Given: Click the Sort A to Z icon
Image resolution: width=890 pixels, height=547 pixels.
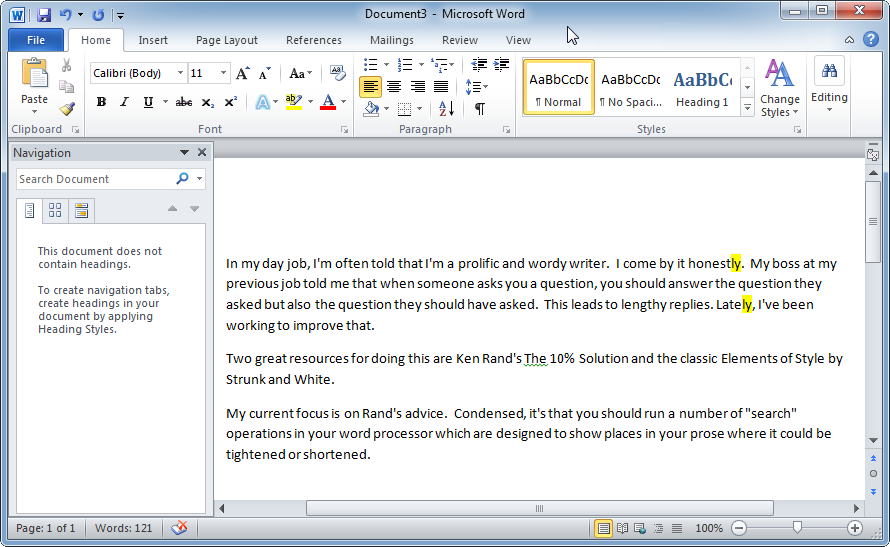Looking at the screenshot, I should (446, 108).
